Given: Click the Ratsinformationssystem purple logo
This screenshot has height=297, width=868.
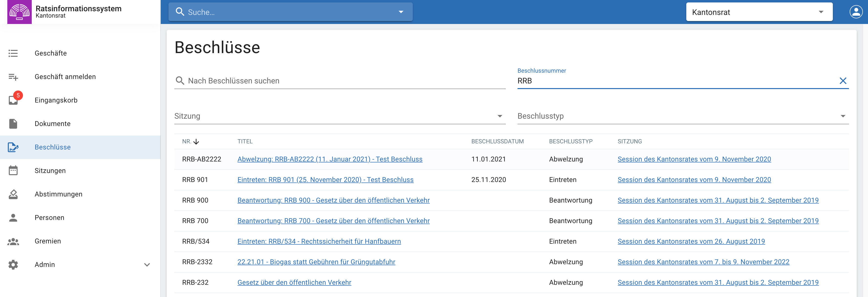Looking at the screenshot, I should tap(19, 12).
